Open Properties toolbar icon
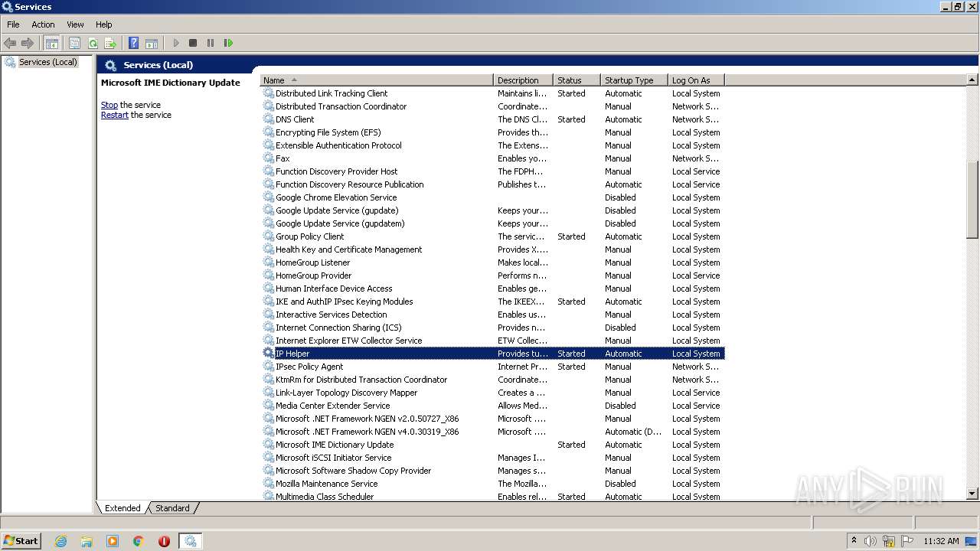 [x=74, y=44]
